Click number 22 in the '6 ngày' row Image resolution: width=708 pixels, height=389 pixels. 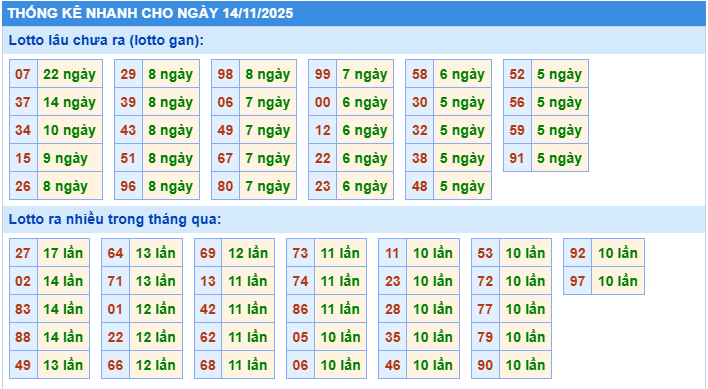[322, 158]
